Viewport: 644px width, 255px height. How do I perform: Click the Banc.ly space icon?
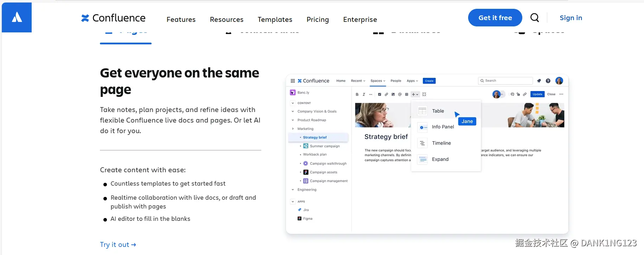(x=293, y=93)
